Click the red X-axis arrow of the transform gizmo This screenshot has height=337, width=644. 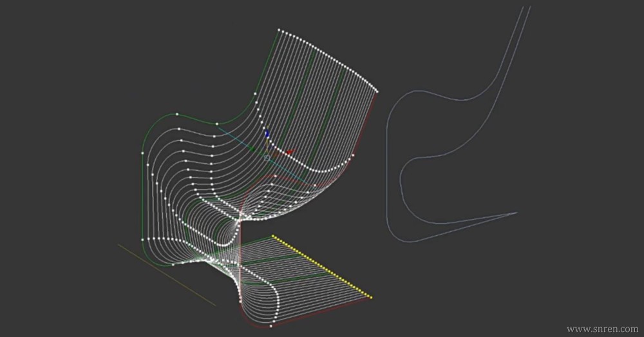click(290, 152)
